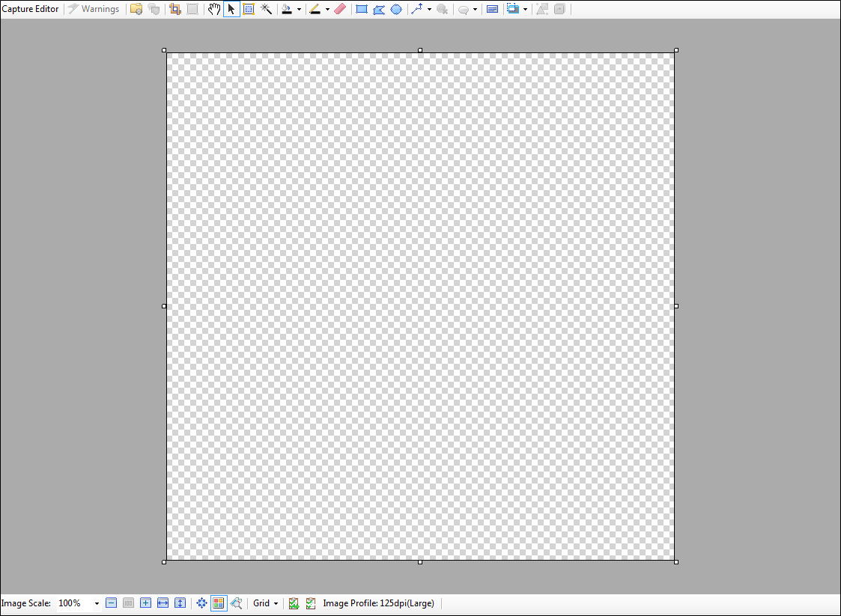Open the Image Scale dropdown
The image size is (841, 616).
[x=97, y=603]
